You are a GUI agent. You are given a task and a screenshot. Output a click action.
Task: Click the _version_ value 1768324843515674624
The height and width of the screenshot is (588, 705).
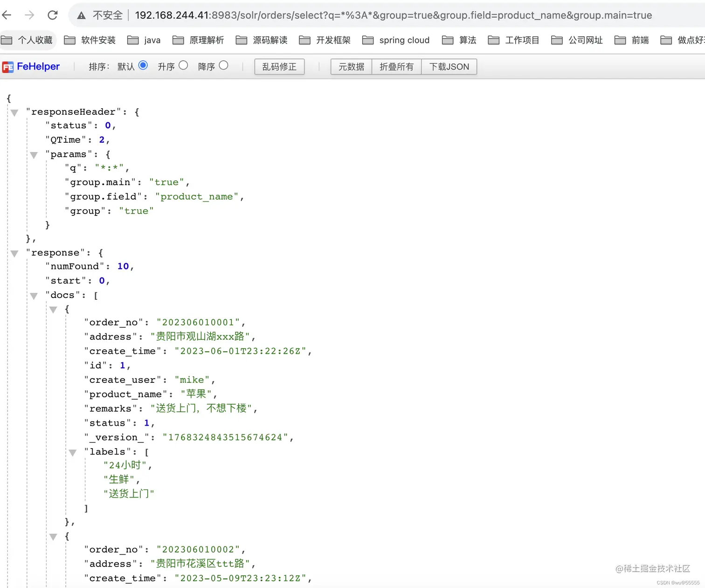coord(225,437)
